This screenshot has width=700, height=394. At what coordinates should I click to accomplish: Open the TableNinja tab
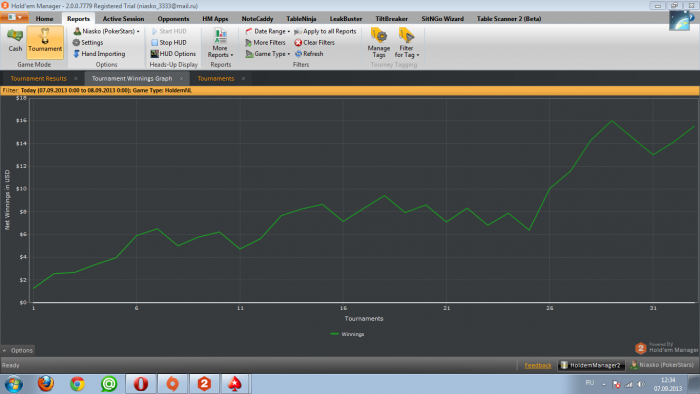click(301, 19)
